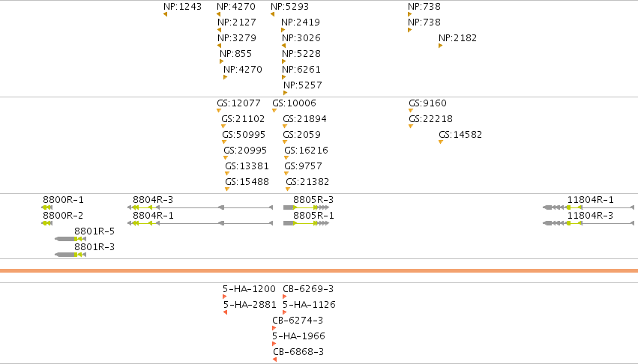638x364 pixels.
Task: Select the GS:15488 label
Action: pos(247,182)
